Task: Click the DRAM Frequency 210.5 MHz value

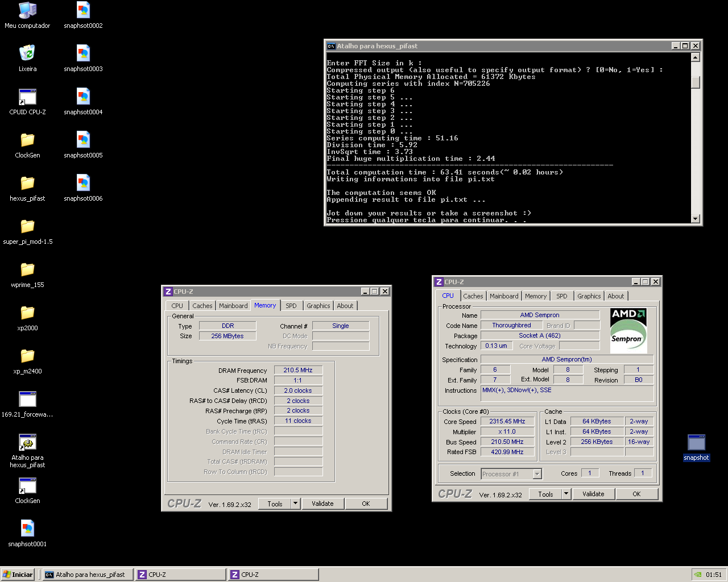Action: pyautogui.click(x=298, y=370)
